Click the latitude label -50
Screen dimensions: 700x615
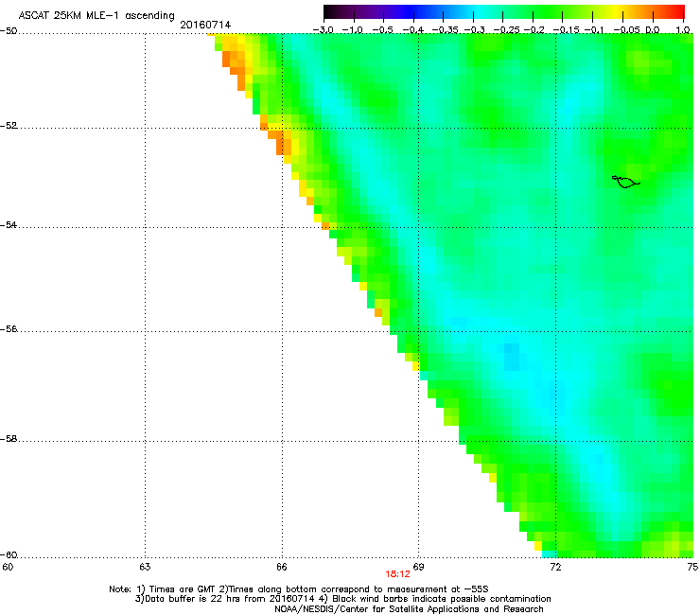tap(9, 31)
